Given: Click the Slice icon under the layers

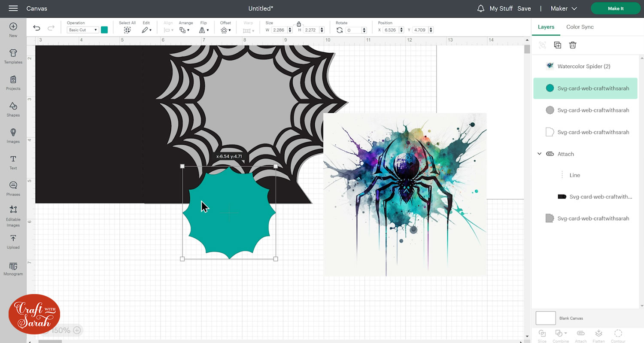Looking at the screenshot, I should click(542, 333).
